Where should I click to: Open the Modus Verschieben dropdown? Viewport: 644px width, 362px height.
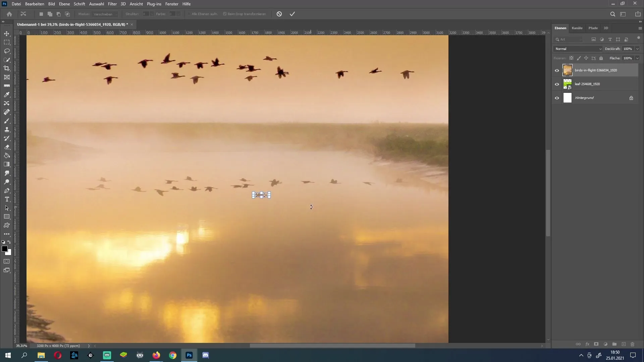pos(105,14)
